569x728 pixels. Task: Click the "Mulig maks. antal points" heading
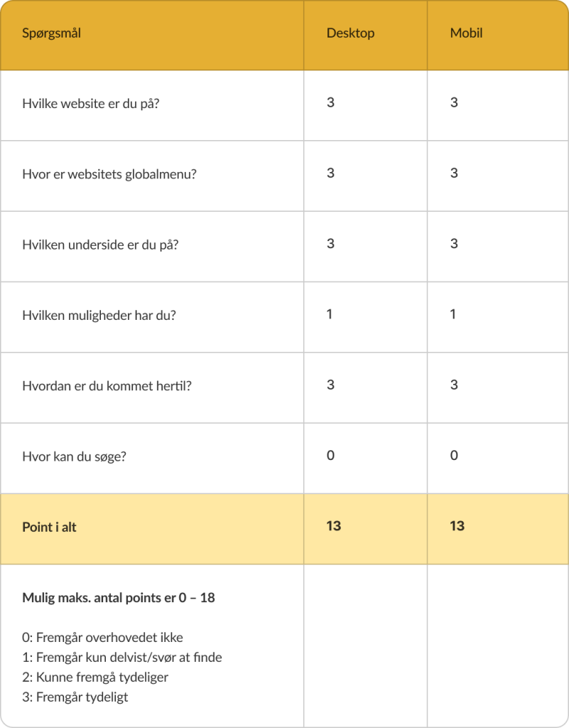coord(119,598)
